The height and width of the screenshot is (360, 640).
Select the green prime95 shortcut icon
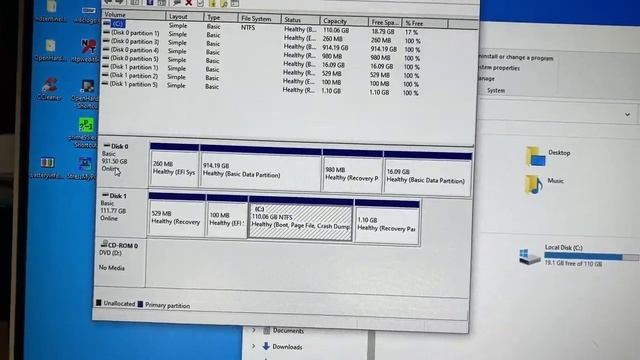86,125
